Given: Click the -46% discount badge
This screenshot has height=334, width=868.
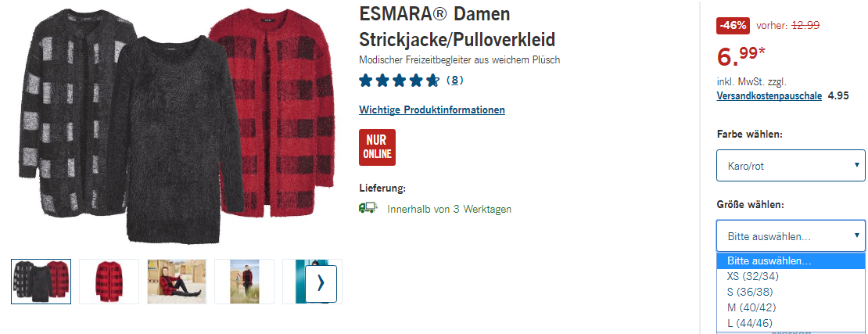Looking at the screenshot, I should 733,25.
